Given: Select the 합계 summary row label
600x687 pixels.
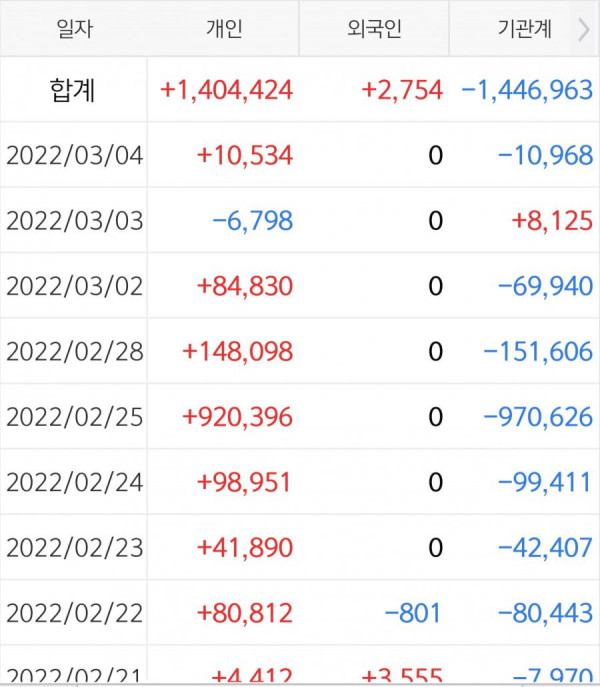Looking at the screenshot, I should pyautogui.click(x=72, y=90).
